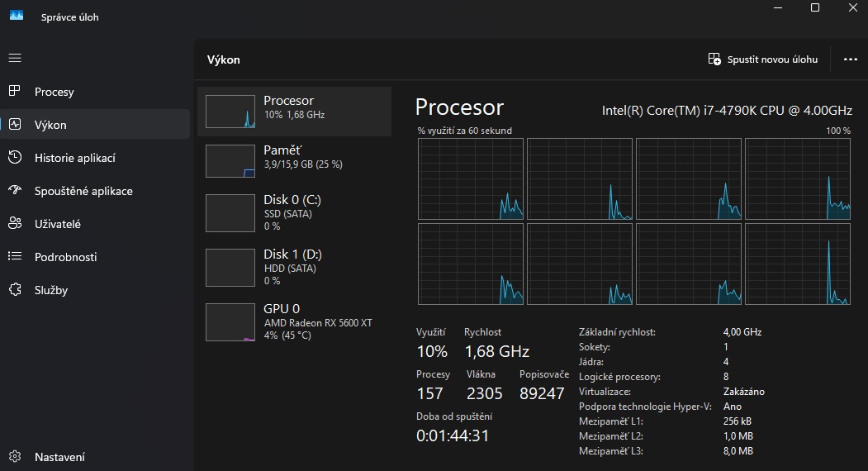This screenshot has width=868, height=471.
Task: Click the Výkon performance icon in sidebar
Action: (15, 124)
